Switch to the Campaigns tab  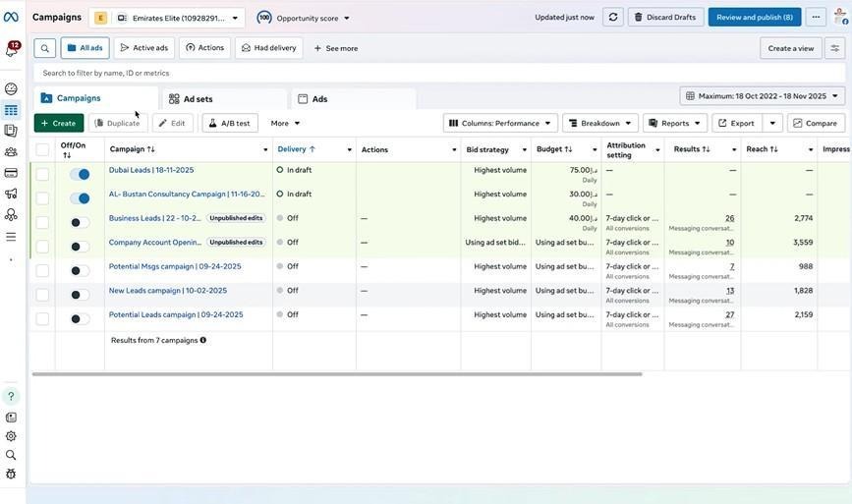[95, 98]
